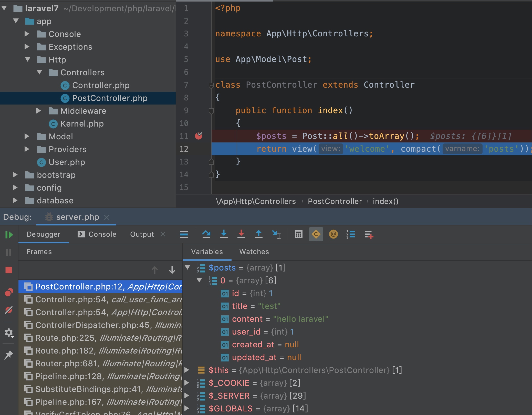Pin the debug tab

point(9,355)
